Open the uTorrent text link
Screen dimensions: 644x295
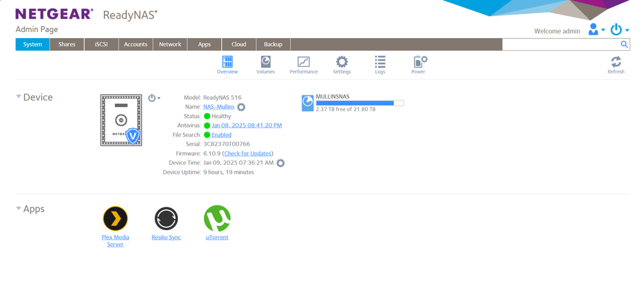[x=217, y=238]
